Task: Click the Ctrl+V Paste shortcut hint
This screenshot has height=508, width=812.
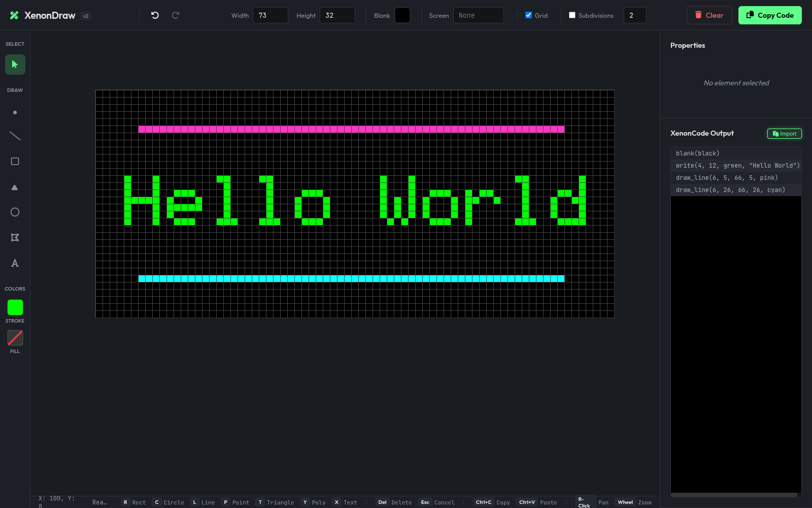Action: click(x=537, y=502)
